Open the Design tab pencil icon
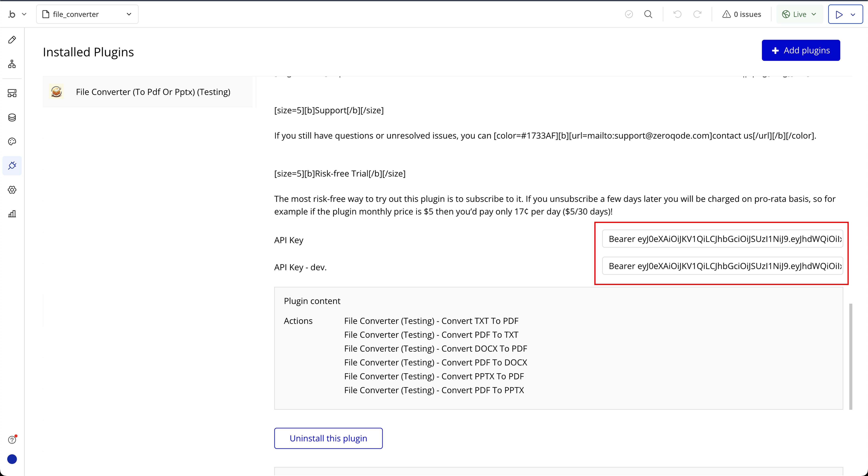The width and height of the screenshot is (868, 476). (12, 40)
